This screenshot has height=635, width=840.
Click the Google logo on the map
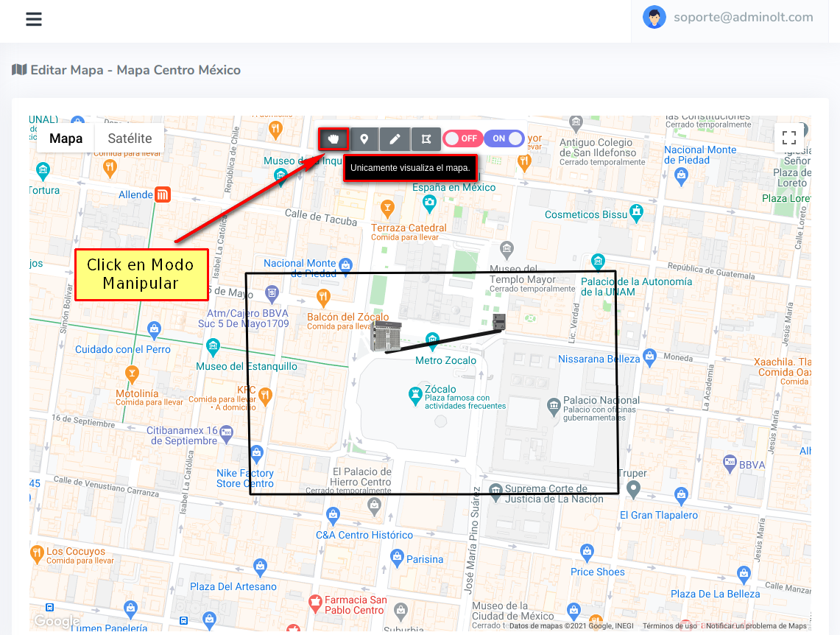(57, 622)
